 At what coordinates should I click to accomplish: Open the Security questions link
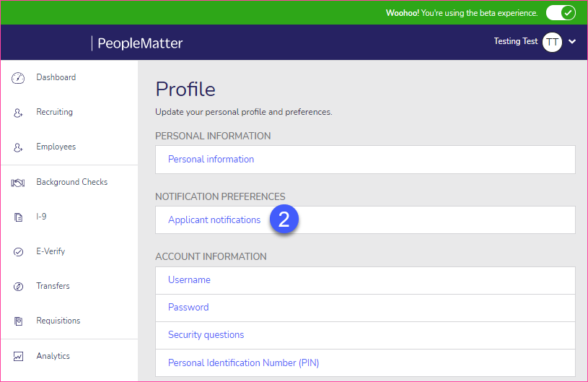pos(206,335)
